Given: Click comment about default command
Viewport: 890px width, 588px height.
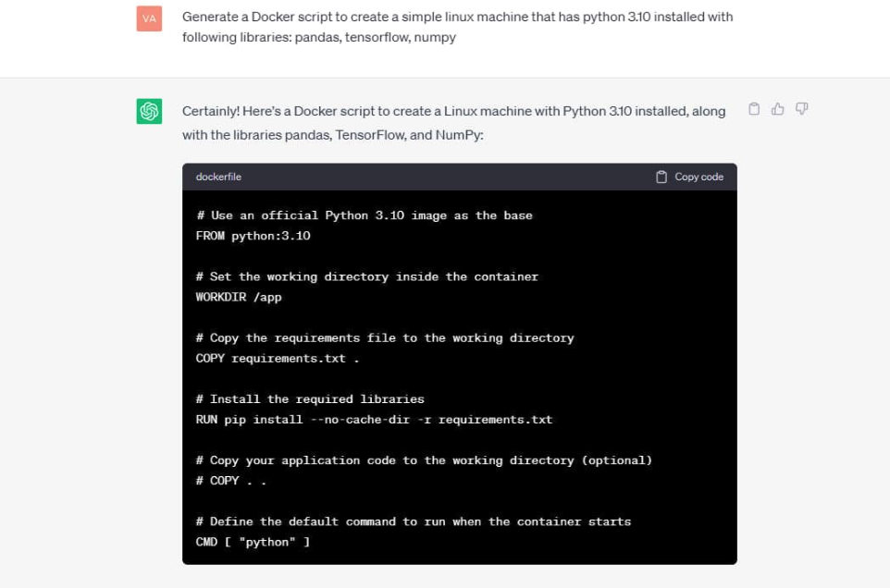Looking at the screenshot, I should point(414,521).
